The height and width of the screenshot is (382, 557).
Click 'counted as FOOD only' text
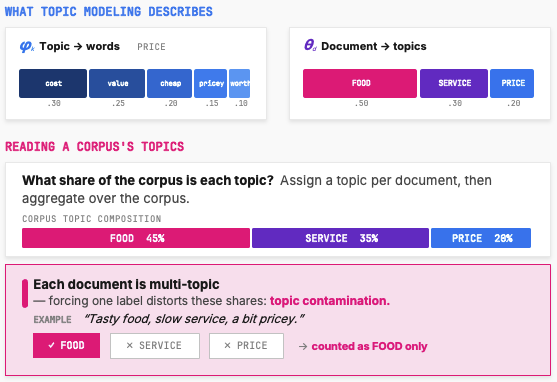tap(369, 346)
